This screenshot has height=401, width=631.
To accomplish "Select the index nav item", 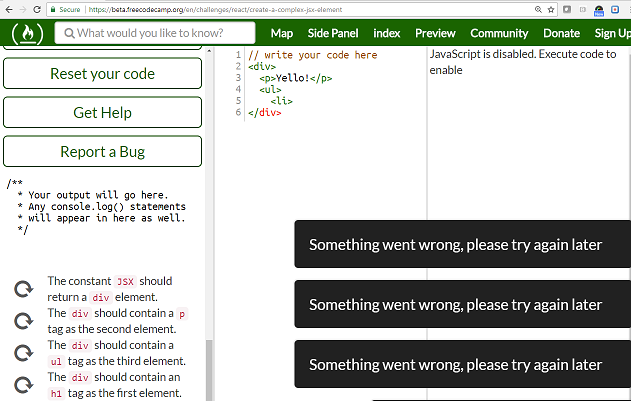I will 386,33.
